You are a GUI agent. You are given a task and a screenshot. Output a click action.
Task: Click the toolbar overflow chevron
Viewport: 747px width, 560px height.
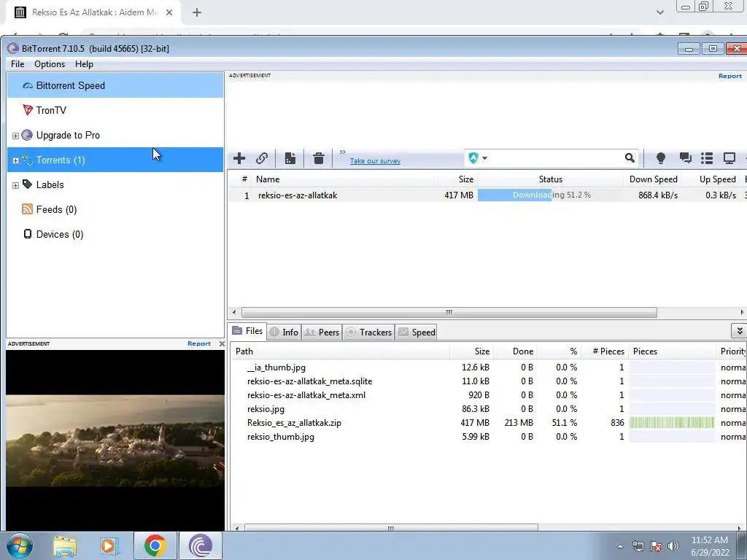pos(343,152)
